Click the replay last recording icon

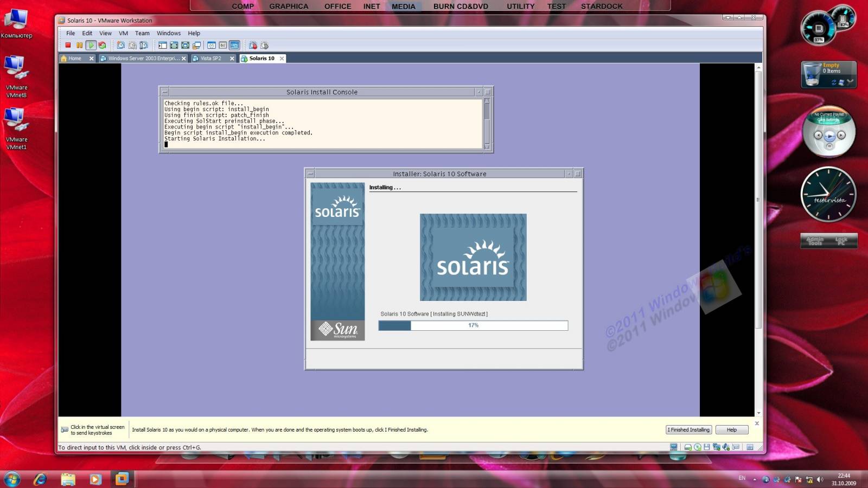click(x=264, y=46)
